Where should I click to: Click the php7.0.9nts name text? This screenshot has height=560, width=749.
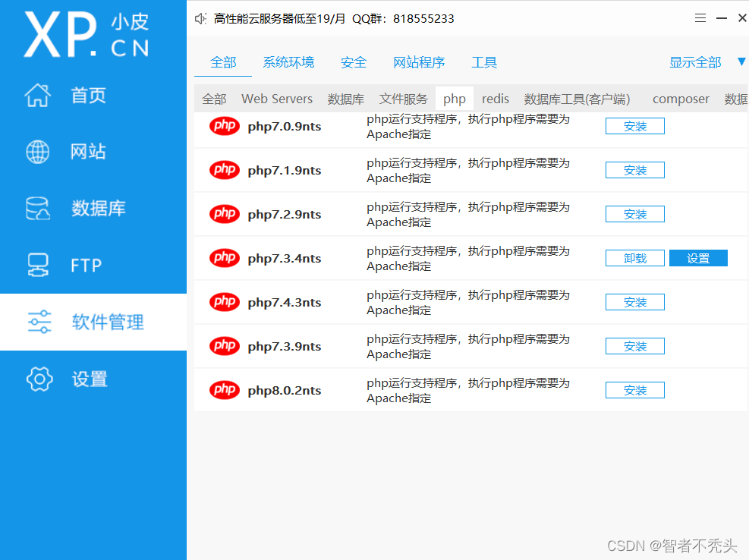[x=285, y=127]
